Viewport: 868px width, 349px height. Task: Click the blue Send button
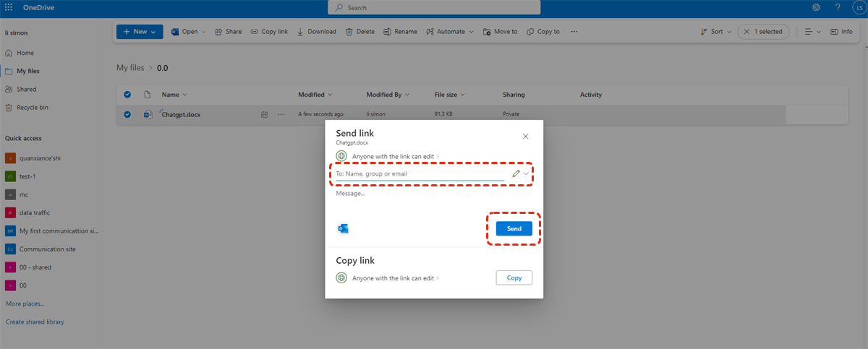514,228
